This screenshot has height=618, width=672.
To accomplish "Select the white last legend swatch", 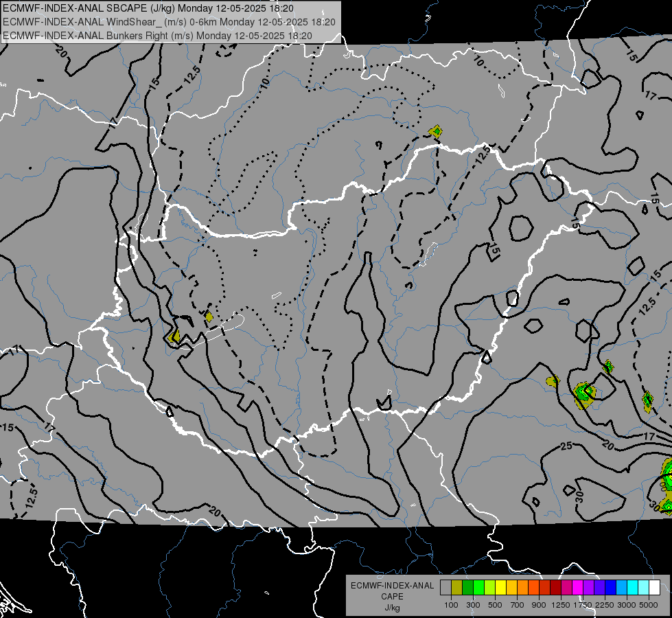I will coord(654,588).
